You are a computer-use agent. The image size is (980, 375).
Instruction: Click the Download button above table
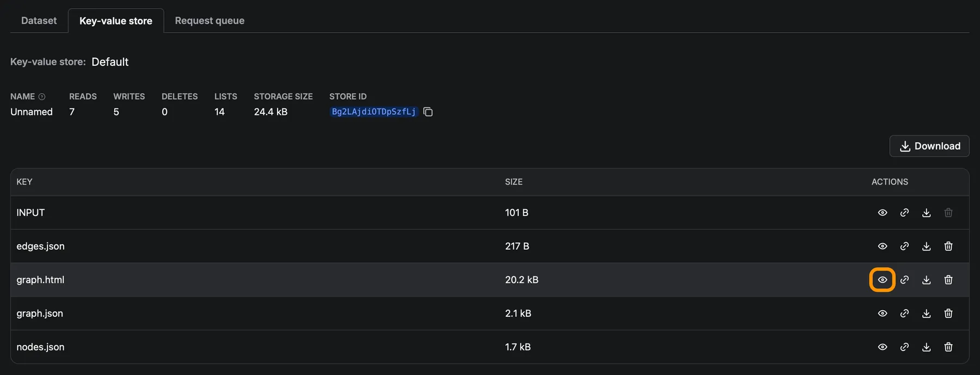pos(929,146)
